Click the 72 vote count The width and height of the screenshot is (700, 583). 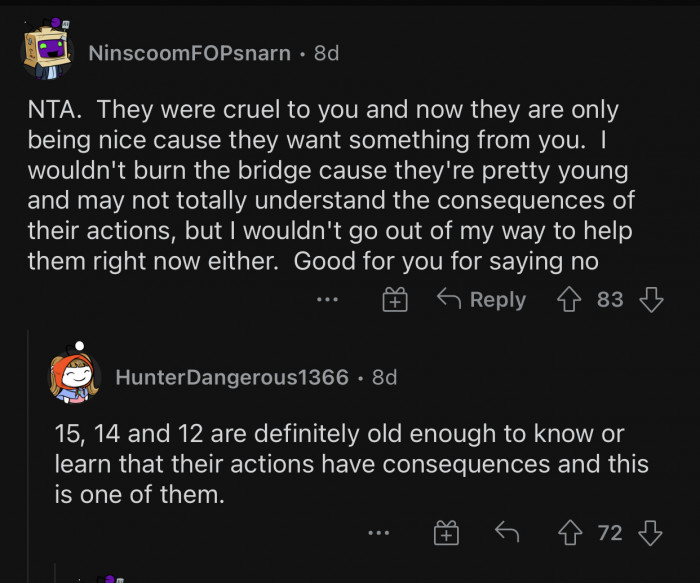610,534
